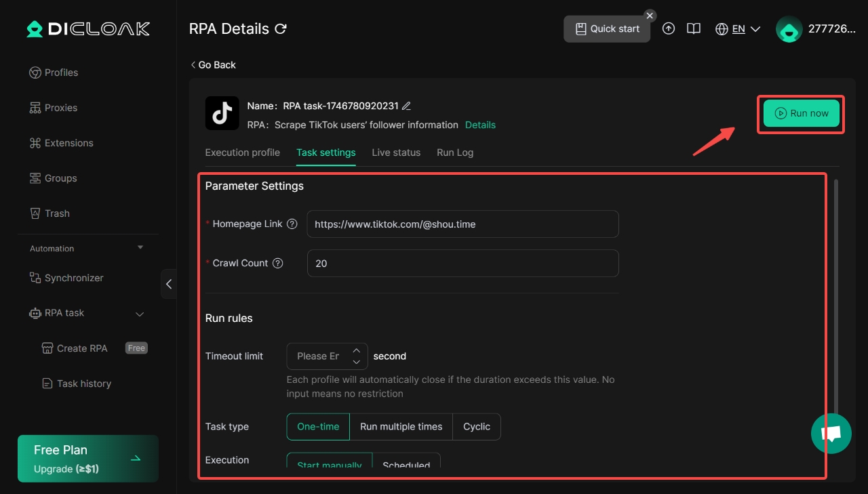Open the Run Log tab
Viewport: 868px width, 494px height.
455,152
